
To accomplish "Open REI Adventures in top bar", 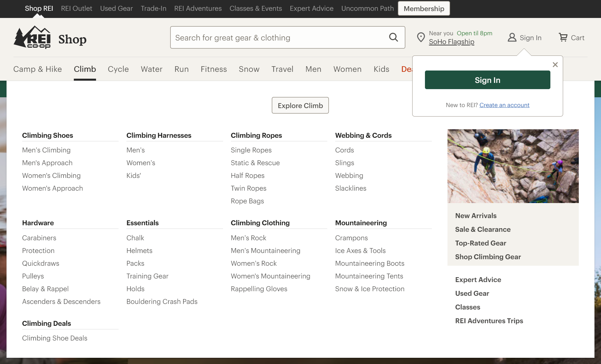I will click(x=198, y=8).
